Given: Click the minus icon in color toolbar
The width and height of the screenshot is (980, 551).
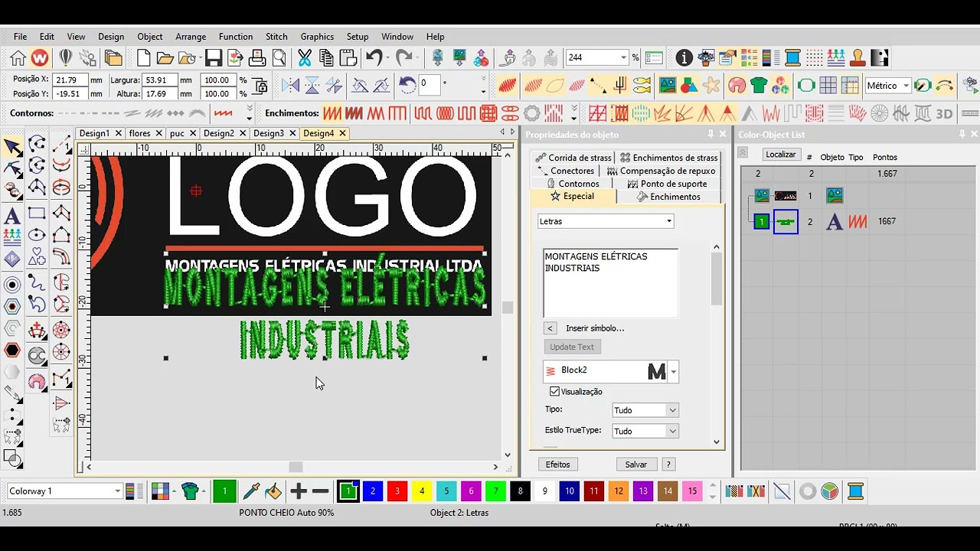Looking at the screenshot, I should coord(321,491).
